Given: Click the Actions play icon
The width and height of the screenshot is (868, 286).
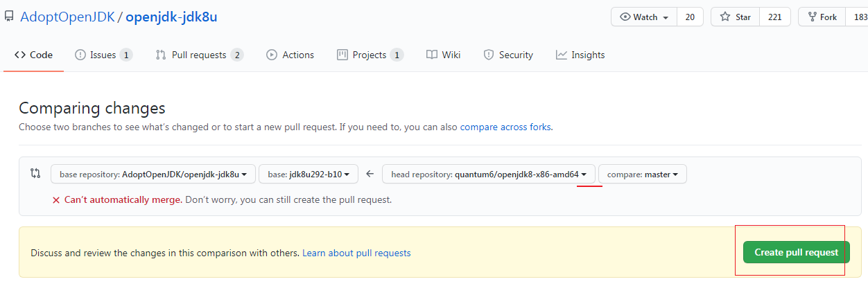Looking at the screenshot, I should click(272, 55).
